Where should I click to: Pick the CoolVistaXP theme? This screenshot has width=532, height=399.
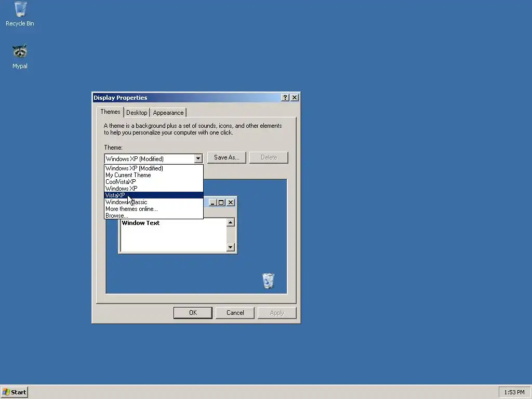pos(154,182)
